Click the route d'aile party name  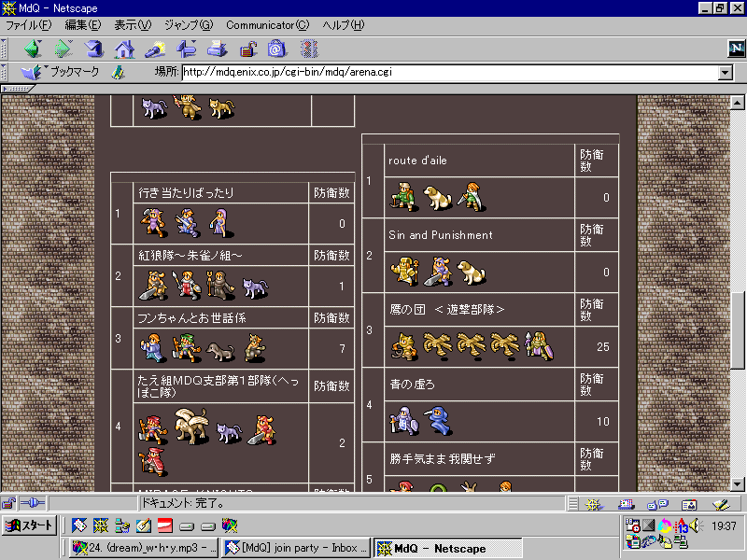point(417,161)
